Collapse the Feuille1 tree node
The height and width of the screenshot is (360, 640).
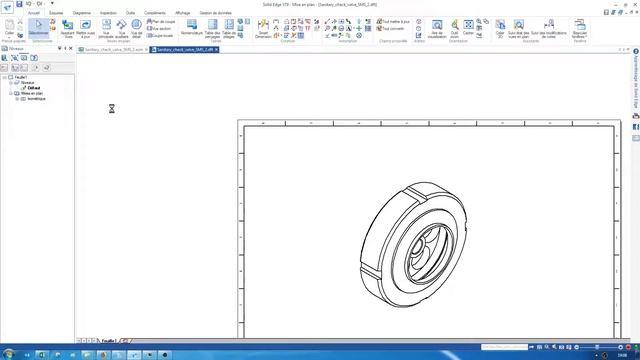pos(4,77)
